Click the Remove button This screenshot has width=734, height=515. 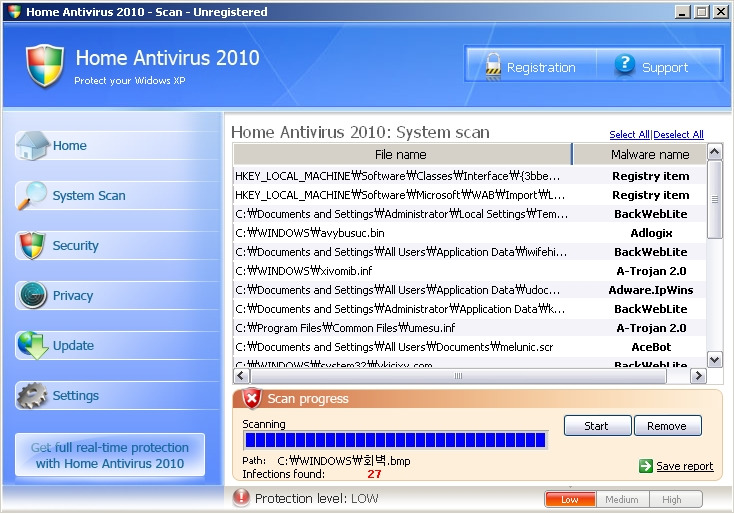(668, 426)
